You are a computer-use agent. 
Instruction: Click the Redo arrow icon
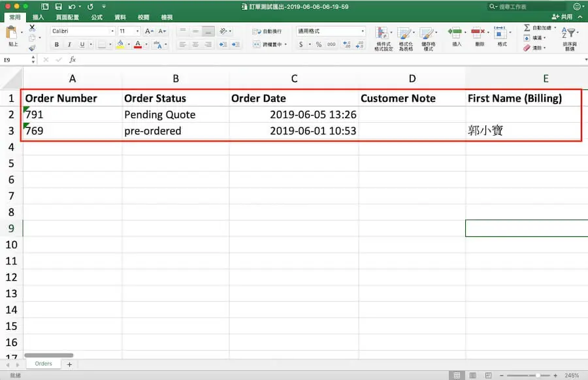point(90,7)
